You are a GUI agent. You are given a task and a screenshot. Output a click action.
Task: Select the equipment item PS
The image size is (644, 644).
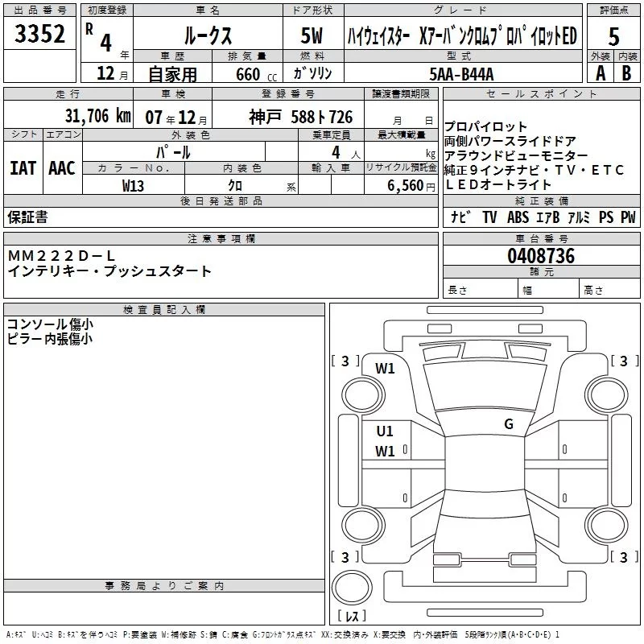coord(606,217)
